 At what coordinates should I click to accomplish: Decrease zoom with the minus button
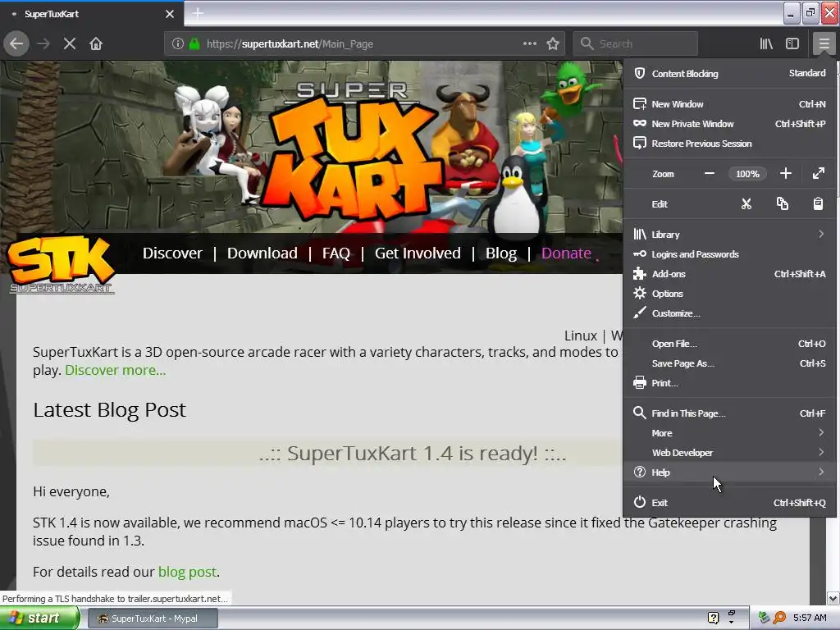pyautogui.click(x=710, y=174)
